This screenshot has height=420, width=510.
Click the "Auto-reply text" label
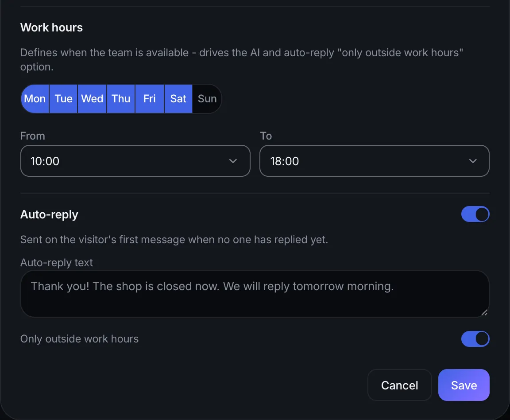click(57, 263)
